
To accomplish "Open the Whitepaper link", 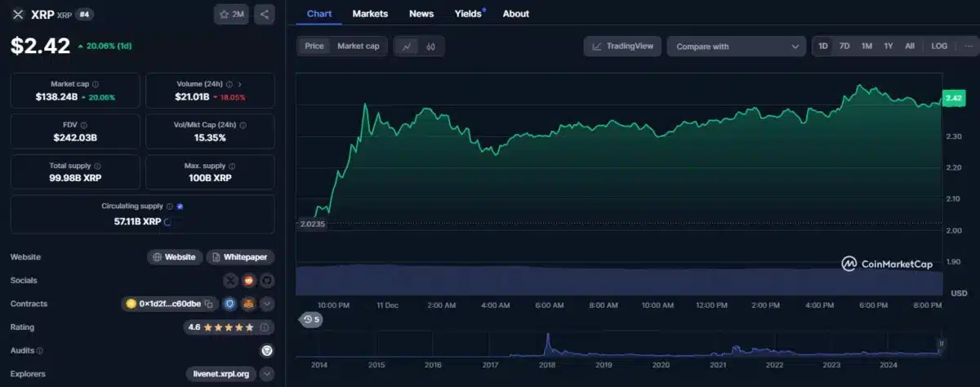I will pos(240,257).
